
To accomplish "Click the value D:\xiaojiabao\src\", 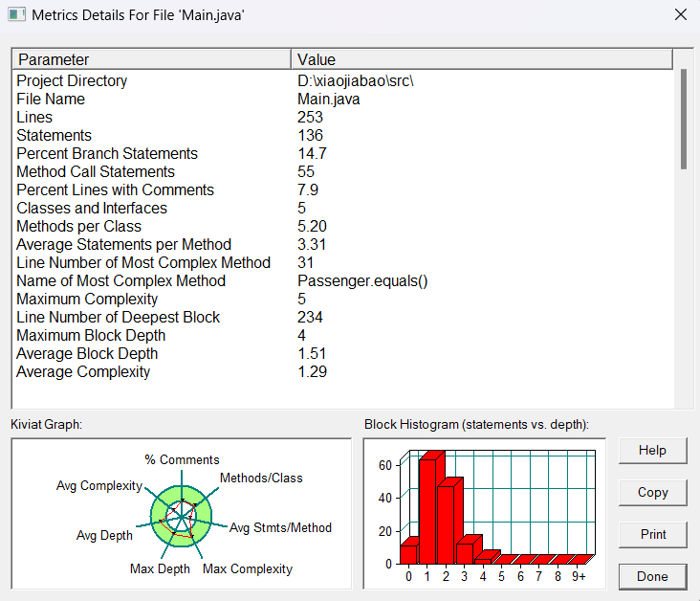I will (356, 81).
